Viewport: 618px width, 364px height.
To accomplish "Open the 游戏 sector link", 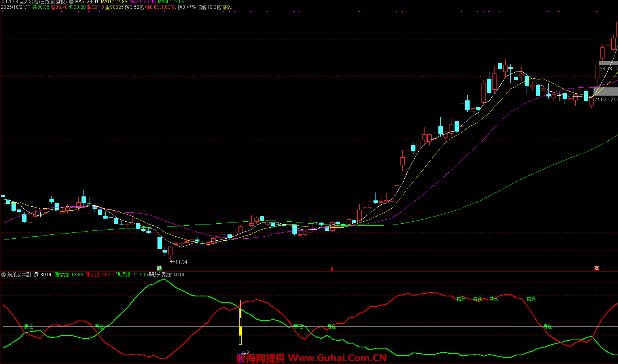I will coord(227,8).
